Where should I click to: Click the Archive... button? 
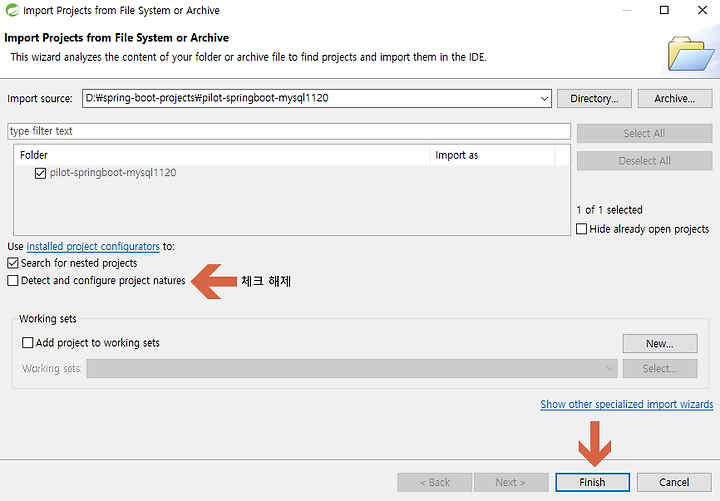675,99
